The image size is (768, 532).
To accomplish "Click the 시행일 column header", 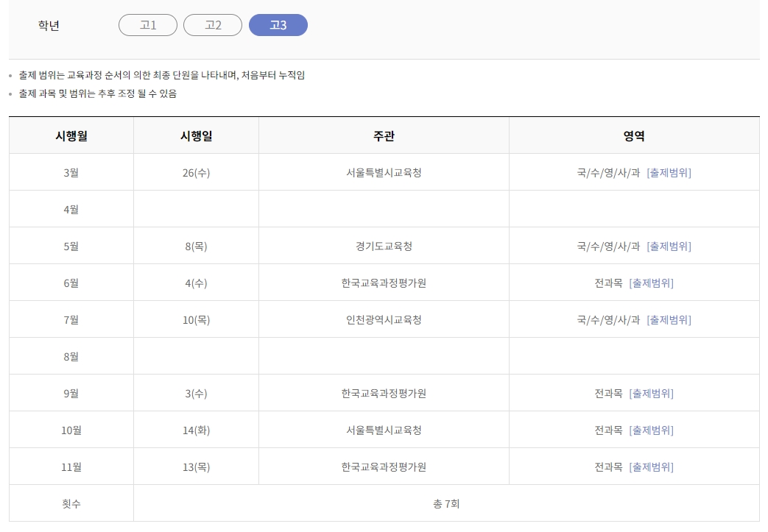I will tap(195, 135).
